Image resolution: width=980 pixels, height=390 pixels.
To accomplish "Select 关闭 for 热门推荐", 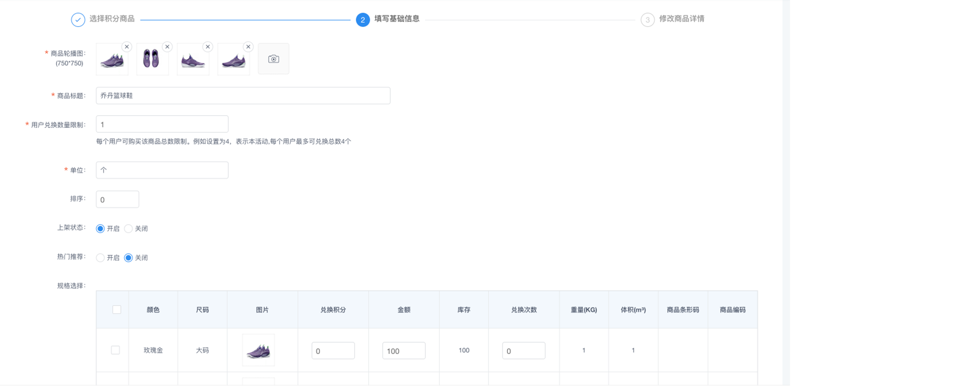I will 129,258.
